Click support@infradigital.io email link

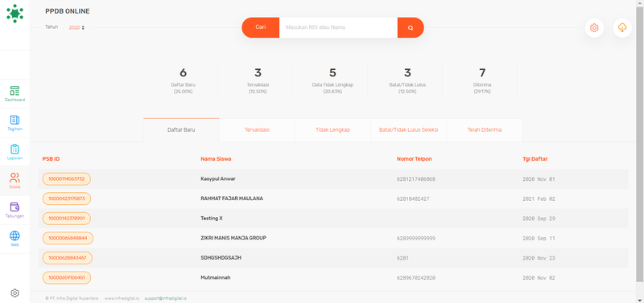166,298
